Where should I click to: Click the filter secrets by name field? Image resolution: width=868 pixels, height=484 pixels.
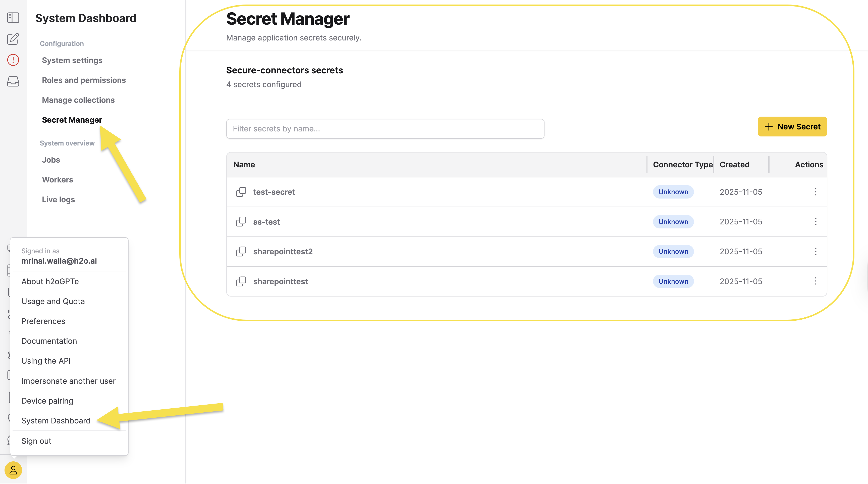385,128
